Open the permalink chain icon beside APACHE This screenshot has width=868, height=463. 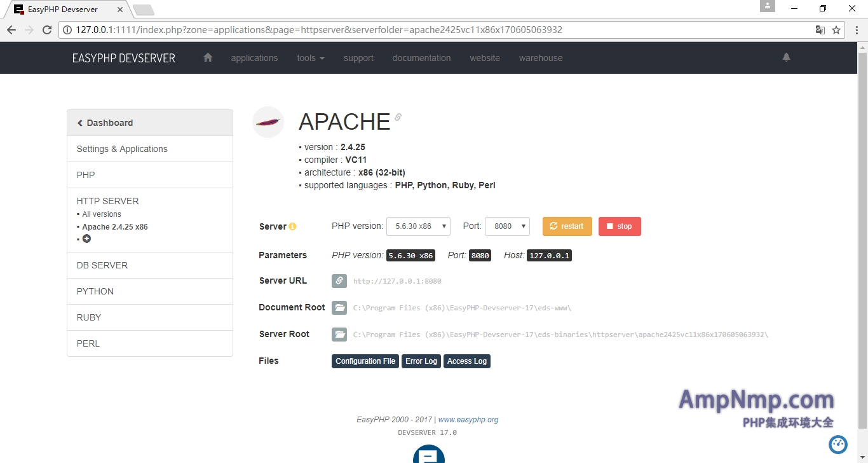(x=398, y=117)
